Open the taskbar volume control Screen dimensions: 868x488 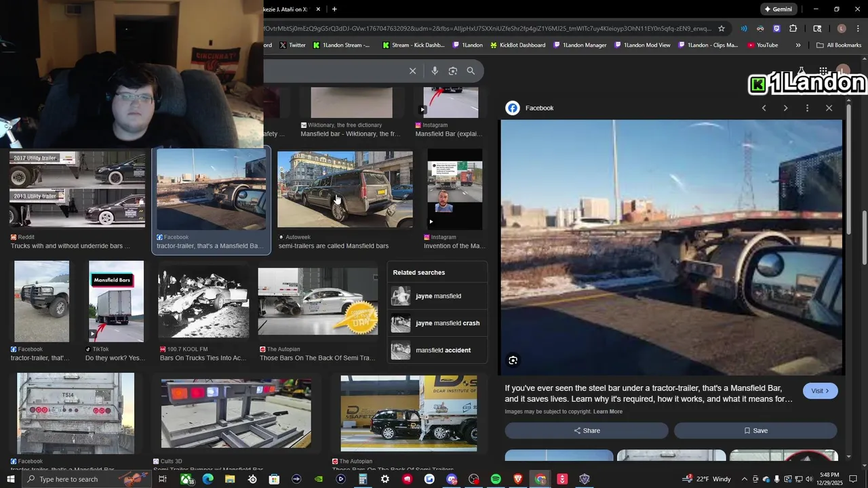(809, 479)
